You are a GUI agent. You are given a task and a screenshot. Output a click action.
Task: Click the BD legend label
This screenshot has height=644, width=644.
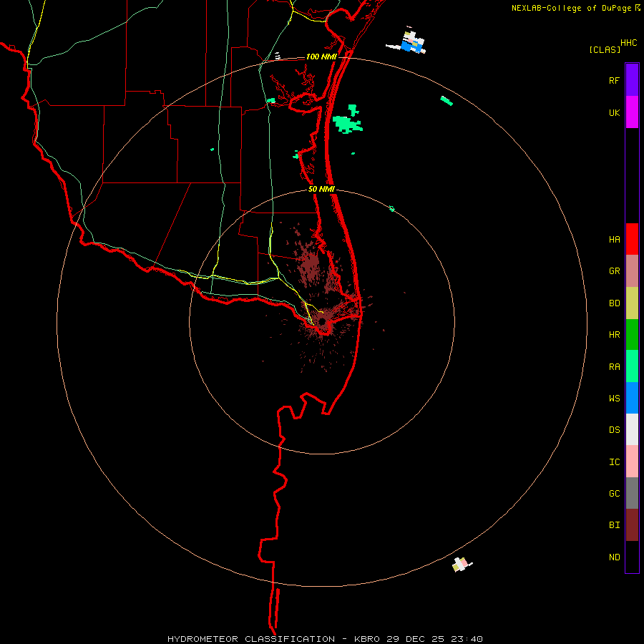point(614,303)
